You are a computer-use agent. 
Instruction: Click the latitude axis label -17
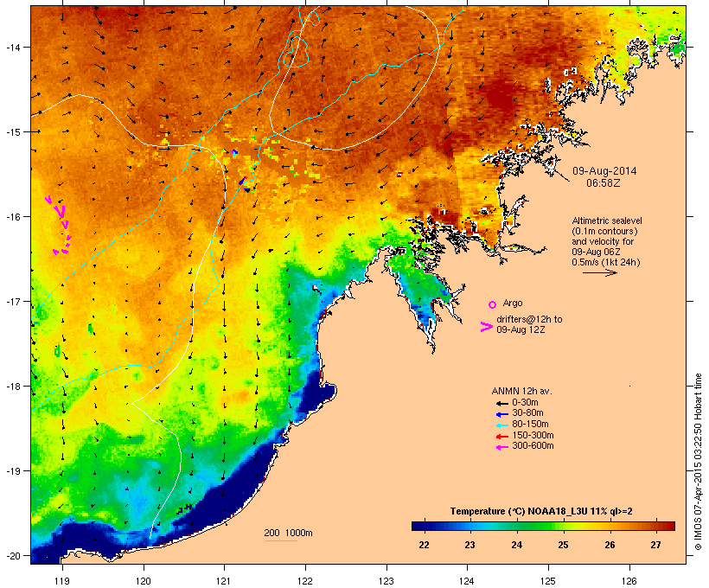pos(12,301)
